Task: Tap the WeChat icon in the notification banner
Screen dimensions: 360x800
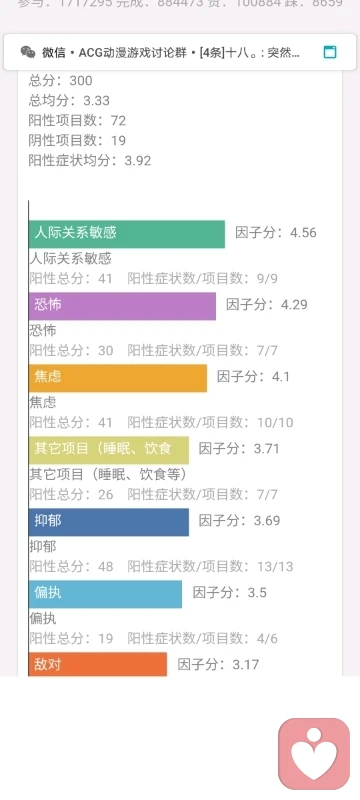Action: (28, 52)
